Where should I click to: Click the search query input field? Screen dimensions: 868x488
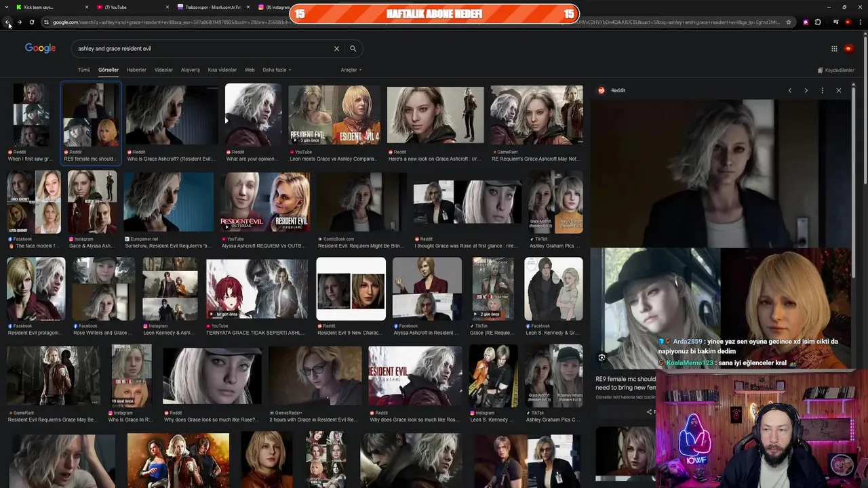202,49
